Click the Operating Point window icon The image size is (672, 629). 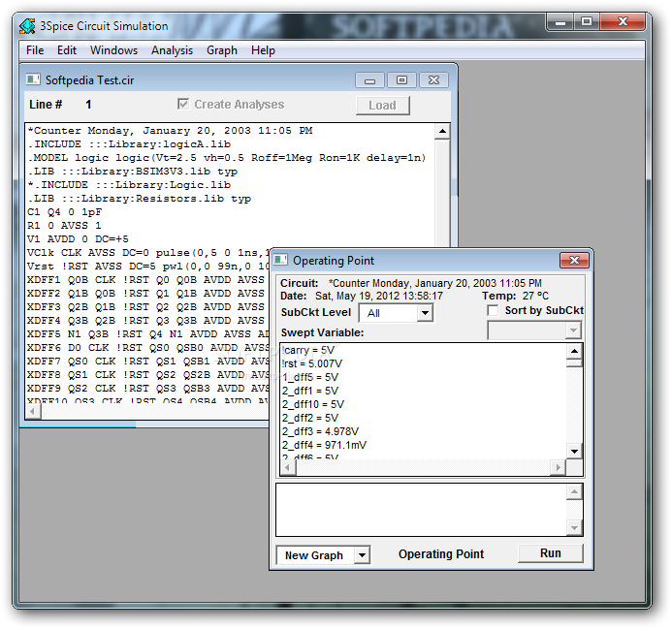click(280, 260)
